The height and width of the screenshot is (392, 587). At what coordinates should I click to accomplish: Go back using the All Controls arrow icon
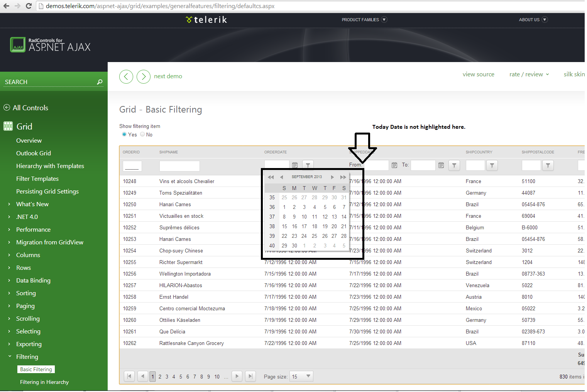click(x=7, y=108)
